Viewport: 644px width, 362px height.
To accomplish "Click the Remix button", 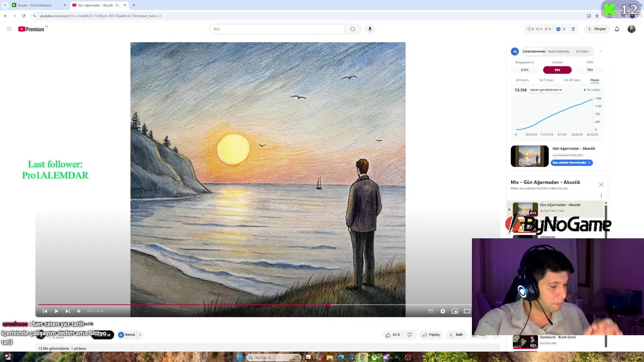I will pos(127,335).
